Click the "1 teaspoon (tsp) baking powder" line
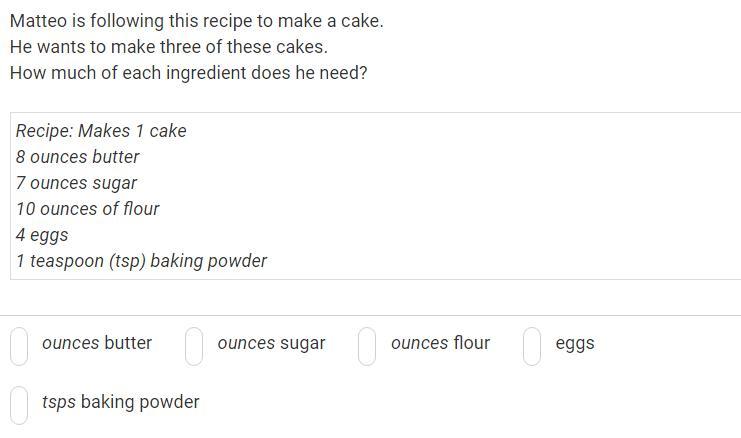Screen dimensions: 741x438 pyautogui.click(x=141, y=261)
